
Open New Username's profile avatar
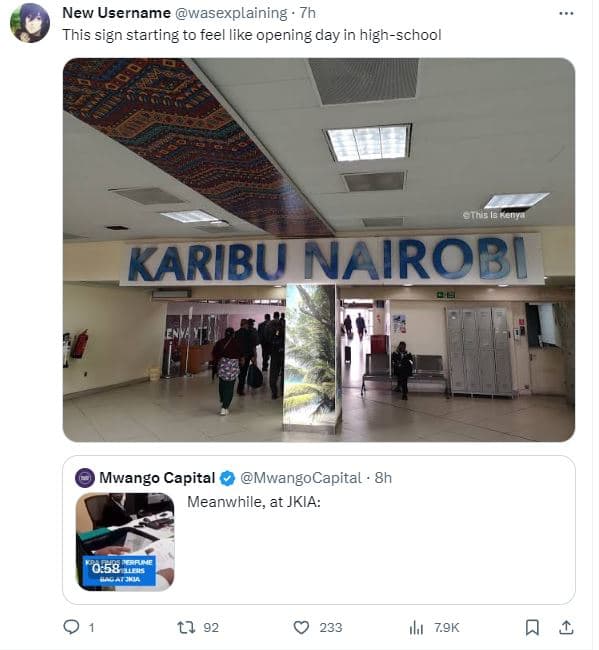30,23
